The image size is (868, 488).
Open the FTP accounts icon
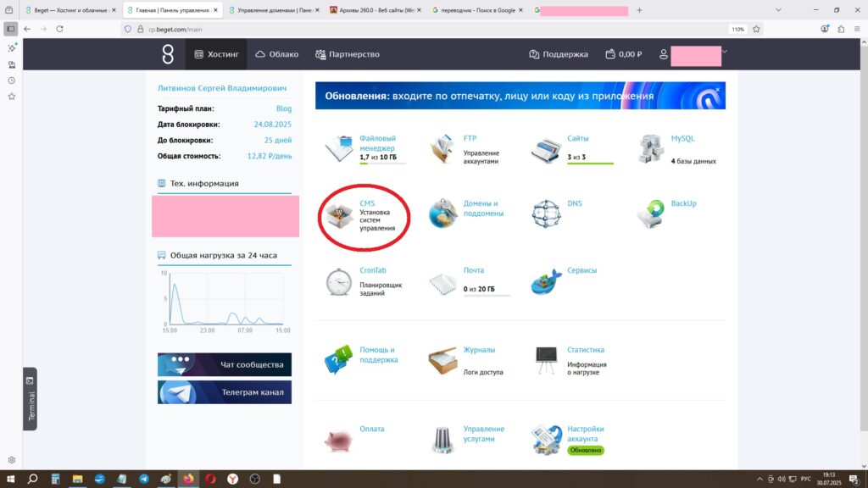click(442, 149)
